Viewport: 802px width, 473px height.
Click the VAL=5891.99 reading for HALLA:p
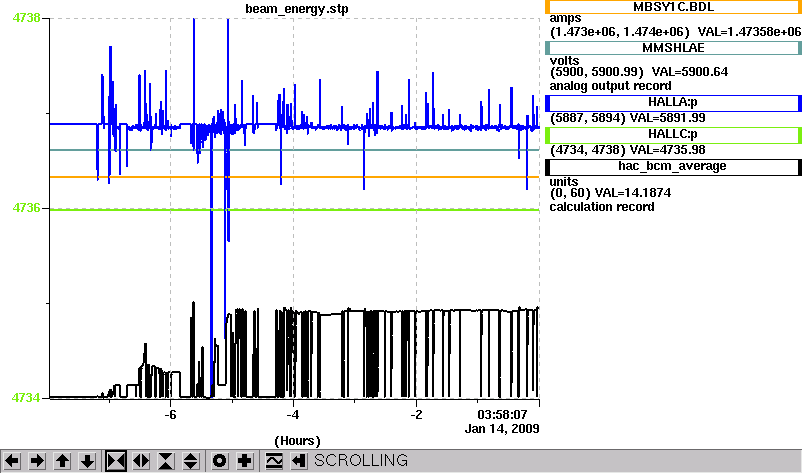click(x=667, y=118)
